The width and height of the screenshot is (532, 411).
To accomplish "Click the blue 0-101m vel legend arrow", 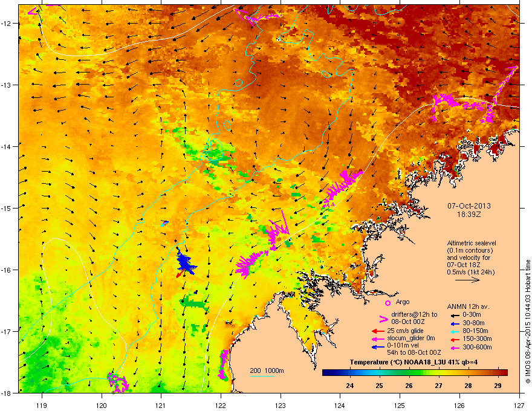I will (375, 347).
